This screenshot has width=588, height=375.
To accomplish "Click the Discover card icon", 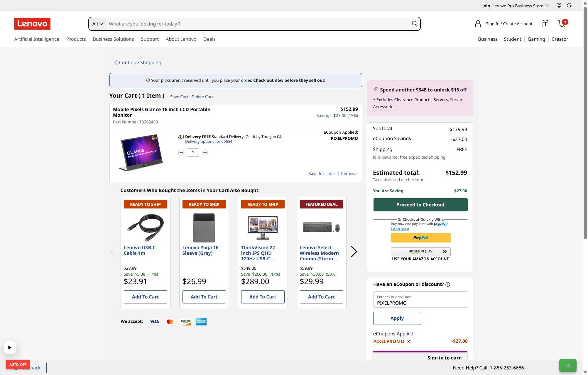I will [185, 322].
